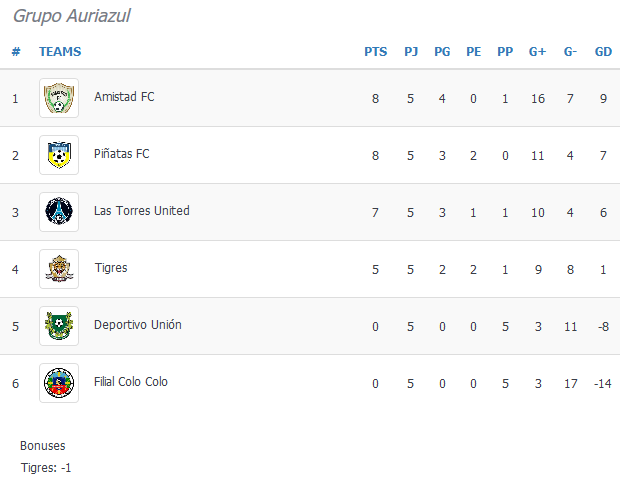The image size is (620, 484).
Task: Open the Amistad FC team name link
Action: pos(124,97)
